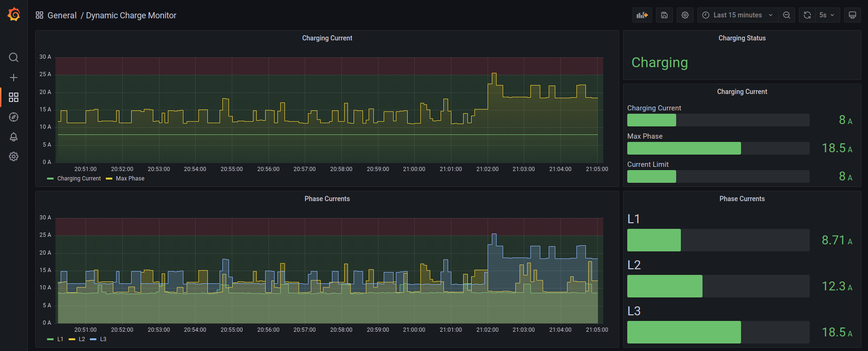Click the Current Limit label
868x351 pixels.
click(648, 164)
